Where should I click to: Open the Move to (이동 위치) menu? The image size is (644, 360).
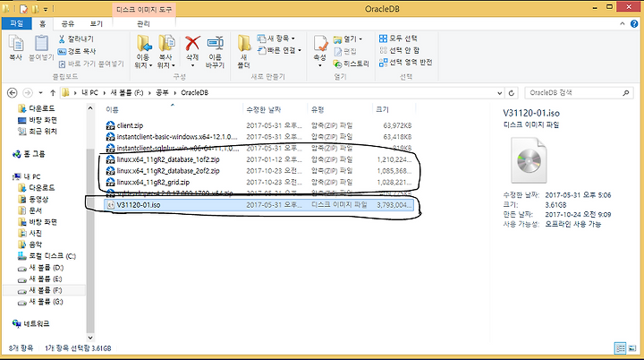(x=143, y=51)
